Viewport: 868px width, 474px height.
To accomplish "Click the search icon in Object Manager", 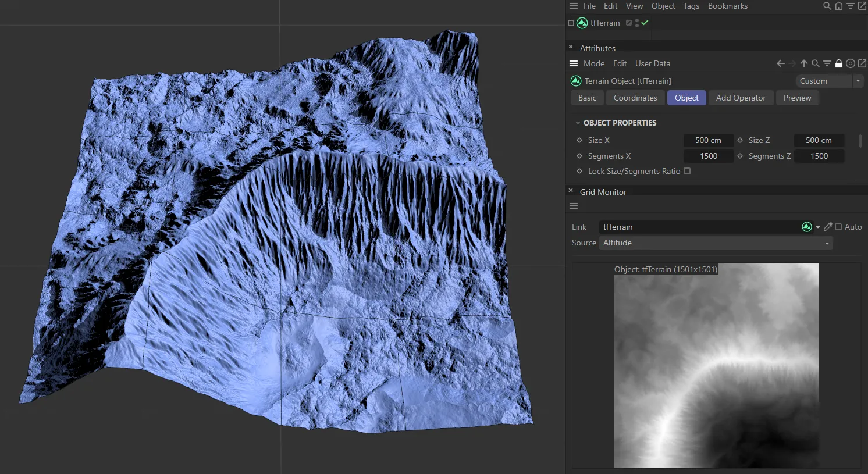I will point(827,6).
